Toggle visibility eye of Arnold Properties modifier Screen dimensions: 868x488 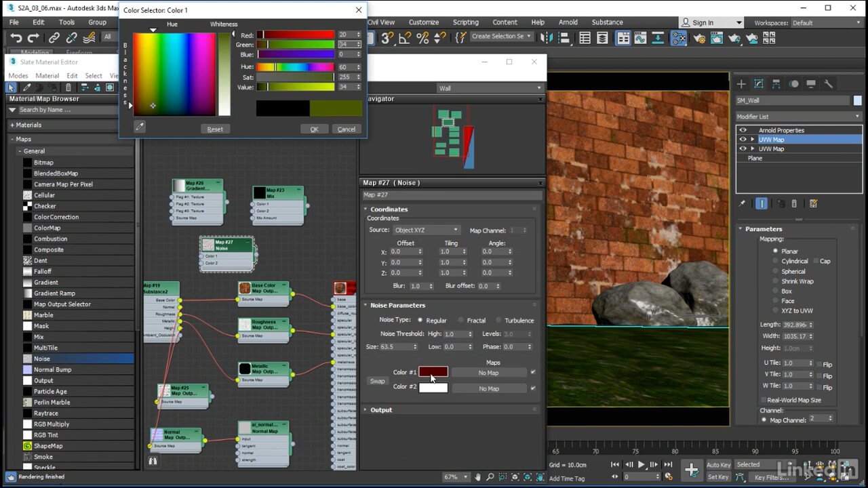[x=743, y=130]
